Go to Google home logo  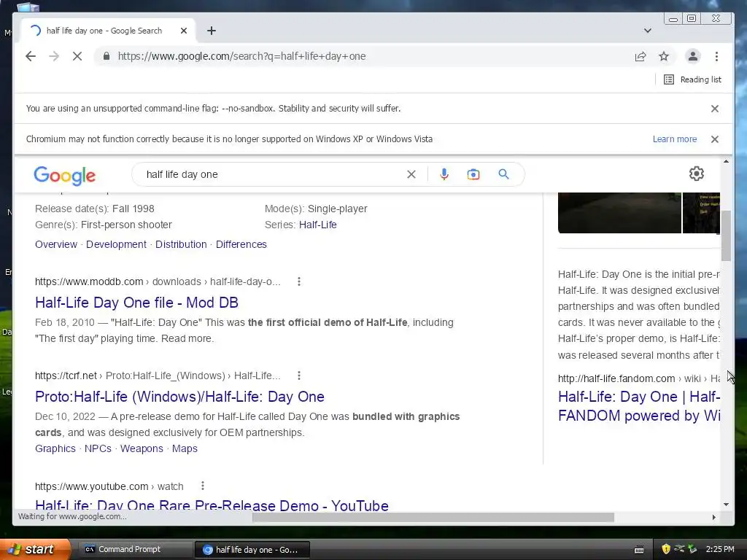(65, 176)
